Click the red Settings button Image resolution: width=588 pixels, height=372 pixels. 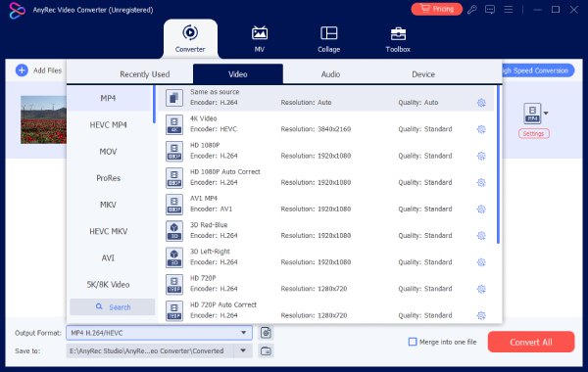(534, 133)
